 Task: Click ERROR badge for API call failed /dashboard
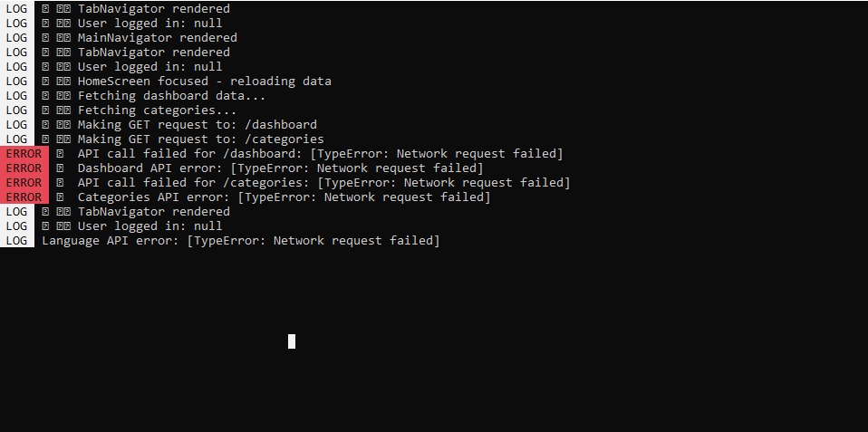point(24,154)
